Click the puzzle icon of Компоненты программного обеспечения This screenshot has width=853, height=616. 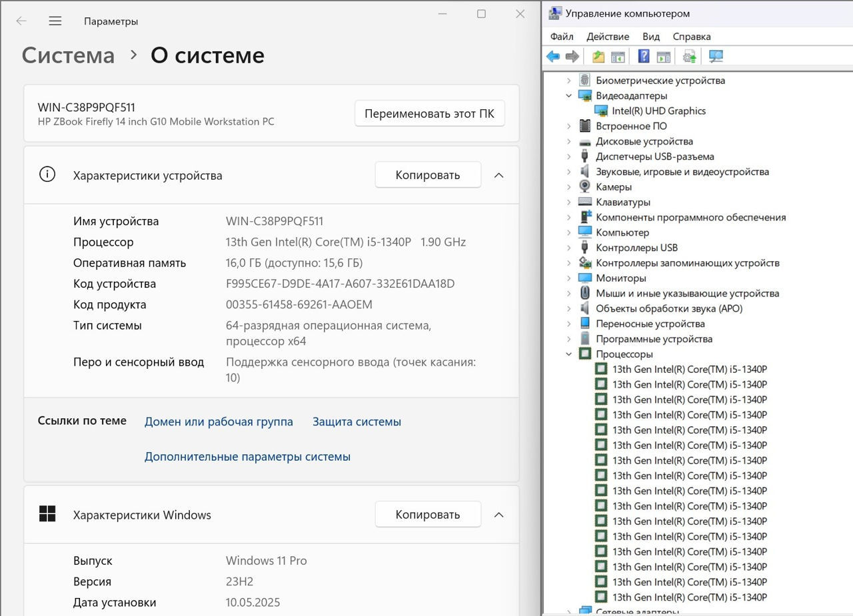584,217
